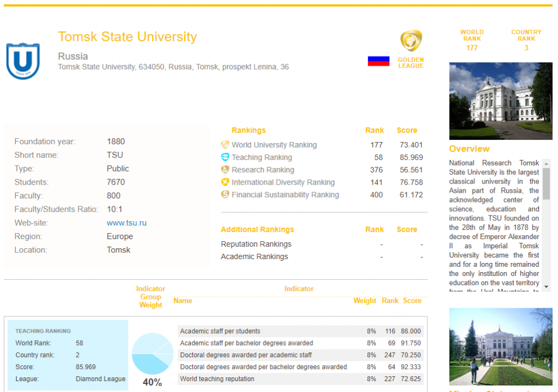Image resolution: width=558 pixels, height=392 pixels.
Task: Open the World University Ranking link
Action: (x=274, y=145)
